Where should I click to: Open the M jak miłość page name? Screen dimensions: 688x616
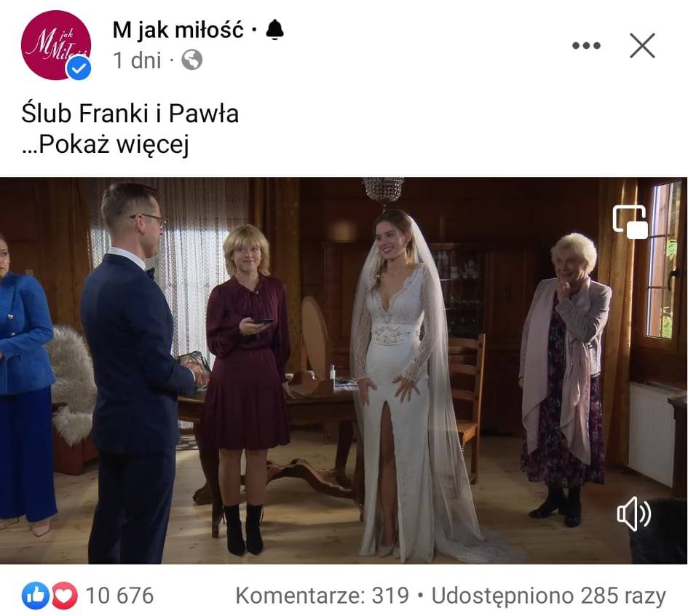click(x=178, y=31)
